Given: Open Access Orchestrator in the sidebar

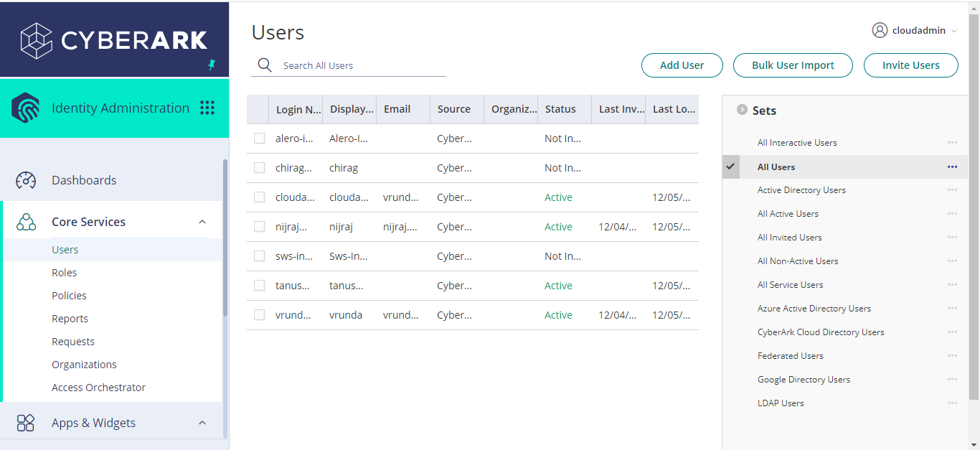Looking at the screenshot, I should tap(98, 388).
